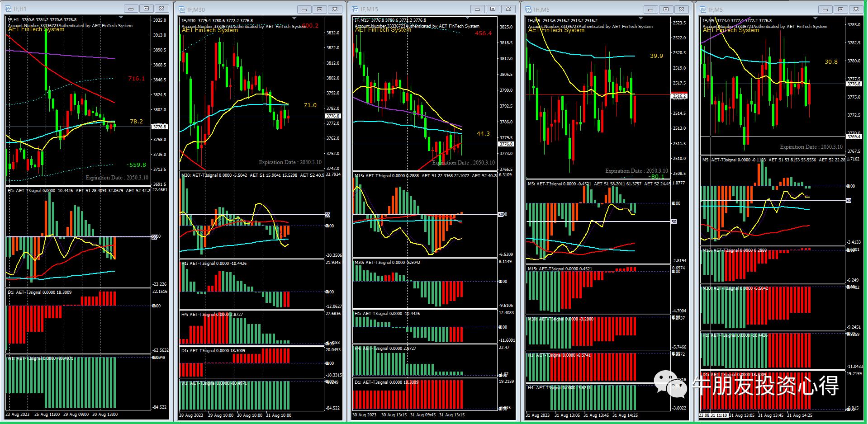868x424 pixels.
Task: Select current price label 3776.8 in IF,M30
Action: click(333, 116)
